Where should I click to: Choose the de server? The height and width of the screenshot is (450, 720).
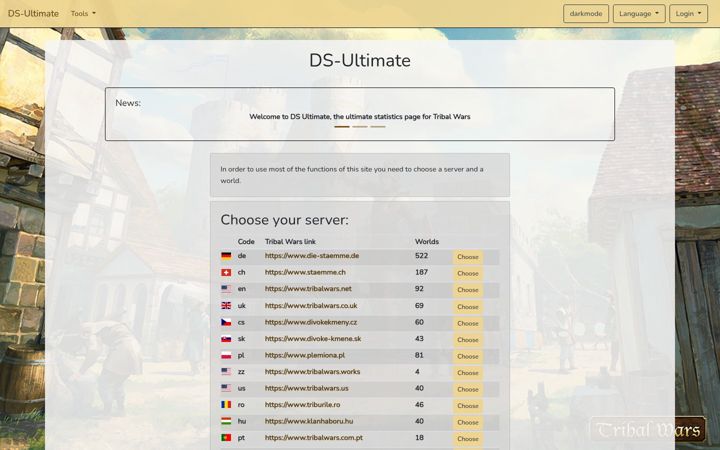click(468, 257)
